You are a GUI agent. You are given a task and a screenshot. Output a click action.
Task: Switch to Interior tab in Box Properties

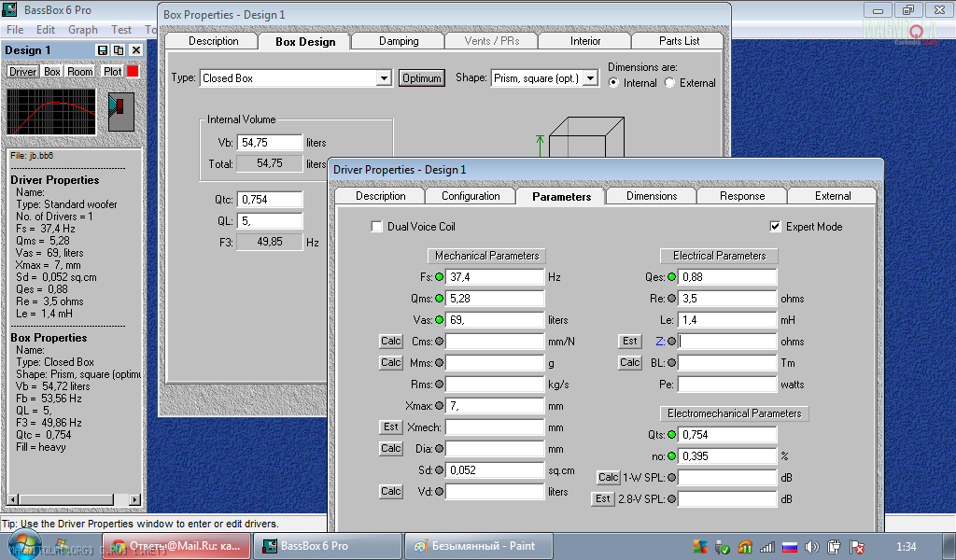tap(585, 41)
